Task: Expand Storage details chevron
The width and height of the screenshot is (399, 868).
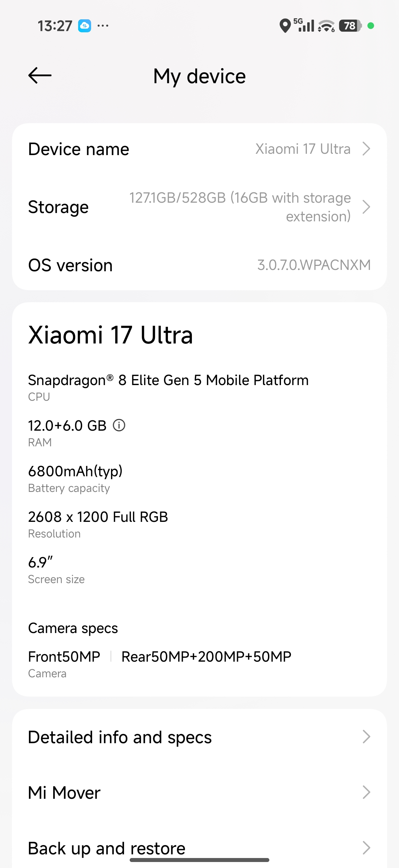Action: (366, 207)
